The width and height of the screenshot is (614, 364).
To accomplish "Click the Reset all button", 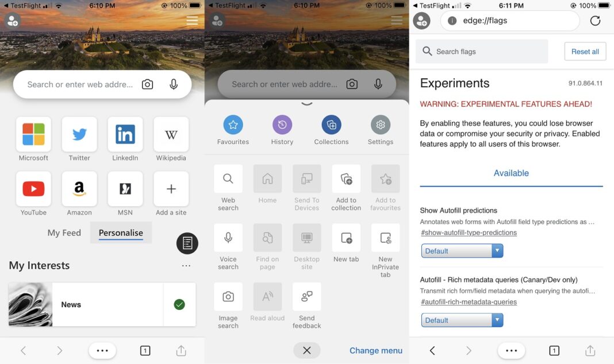I will 585,52.
